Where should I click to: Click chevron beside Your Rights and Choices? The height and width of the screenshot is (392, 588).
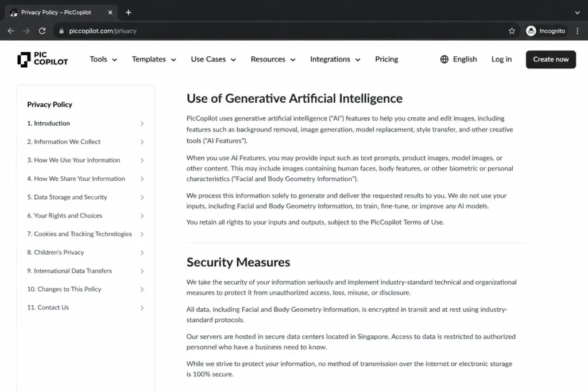coord(142,215)
